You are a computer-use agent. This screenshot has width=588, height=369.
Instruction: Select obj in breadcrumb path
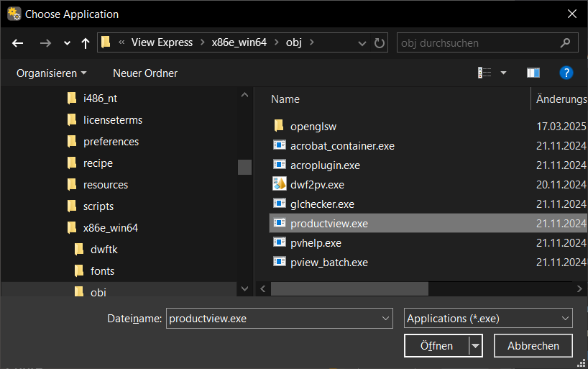click(x=293, y=42)
